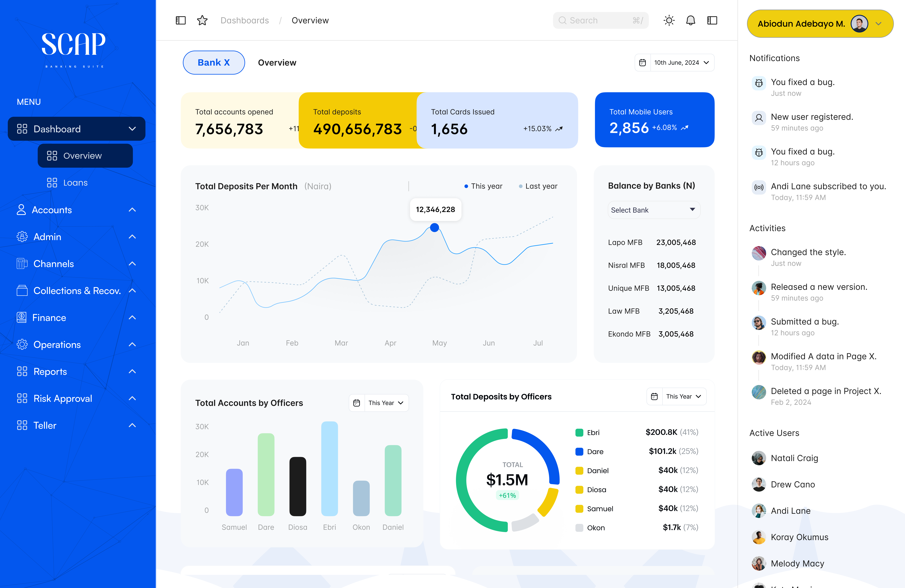Open notifications bell icon

[x=691, y=21]
